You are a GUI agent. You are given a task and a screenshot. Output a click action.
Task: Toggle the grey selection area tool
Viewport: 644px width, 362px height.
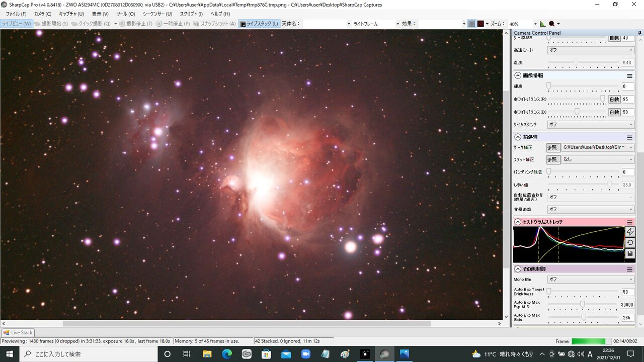[471, 24]
